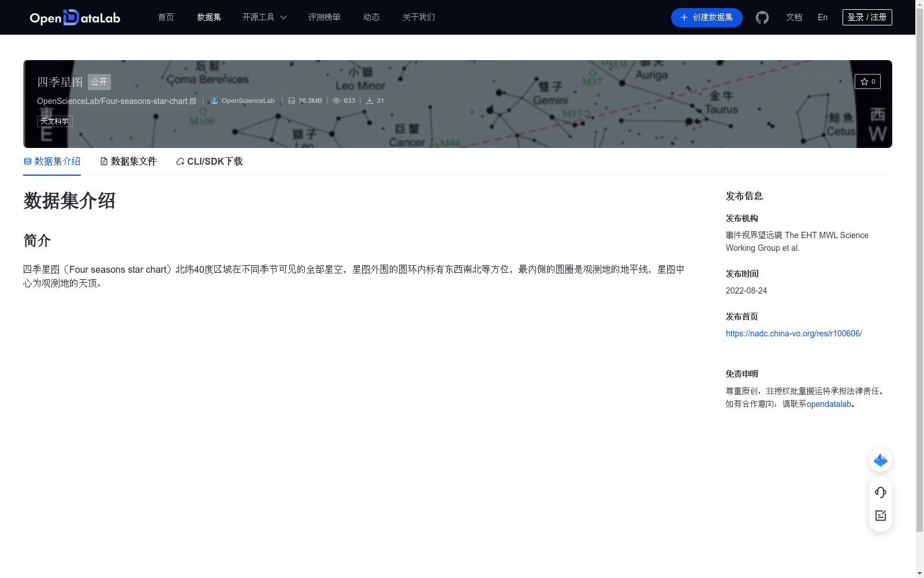This screenshot has height=578, width=924.
Task: Click the 36.5MB disk size icon
Action: pos(292,101)
